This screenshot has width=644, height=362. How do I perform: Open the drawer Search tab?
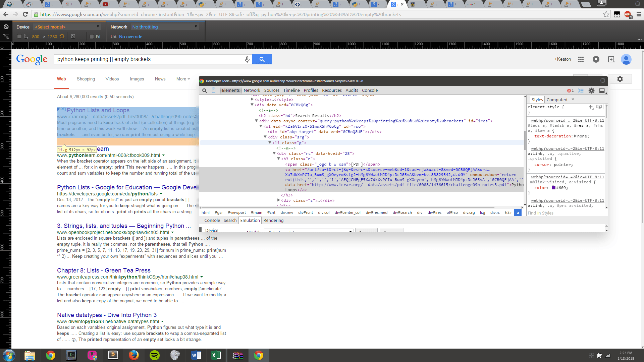(230, 221)
